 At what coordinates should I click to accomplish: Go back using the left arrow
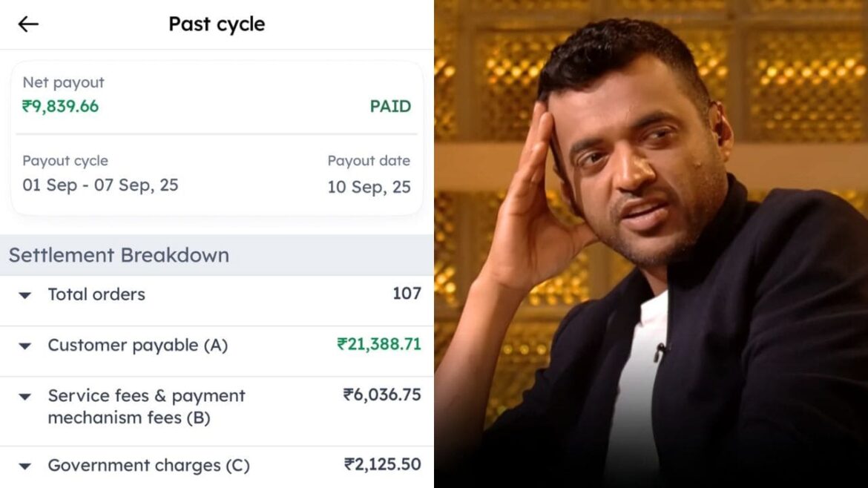28,24
